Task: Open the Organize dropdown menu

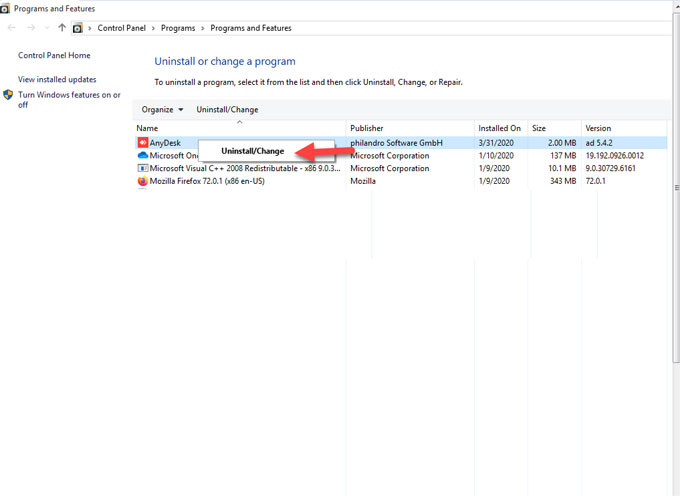Action: coord(162,110)
